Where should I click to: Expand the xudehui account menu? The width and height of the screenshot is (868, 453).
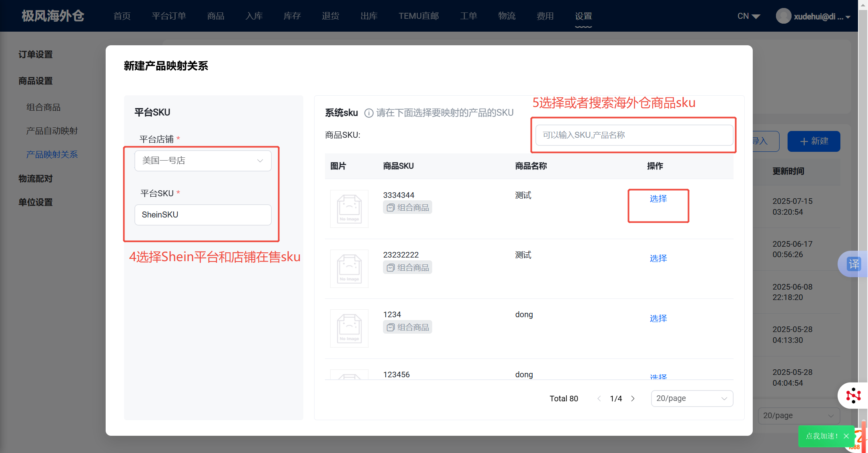[x=822, y=16]
